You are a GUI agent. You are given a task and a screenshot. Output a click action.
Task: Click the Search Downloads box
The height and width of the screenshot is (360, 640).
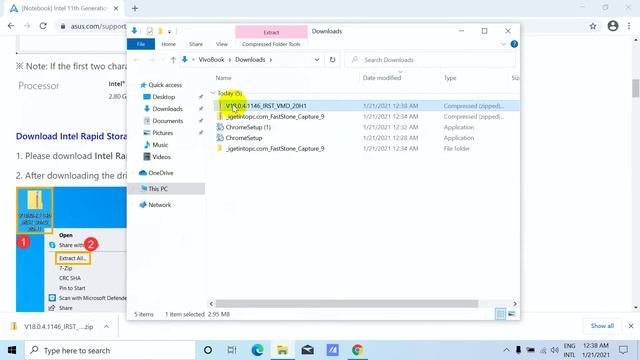(x=430, y=60)
